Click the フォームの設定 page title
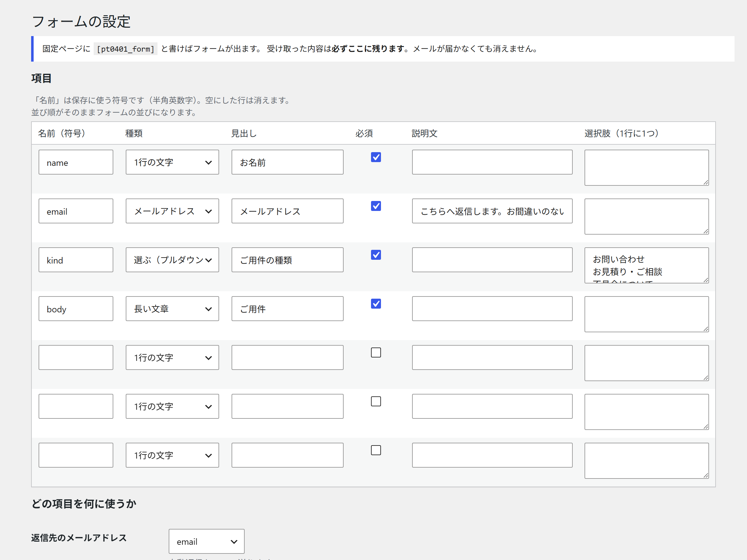747x560 pixels. coord(81,21)
